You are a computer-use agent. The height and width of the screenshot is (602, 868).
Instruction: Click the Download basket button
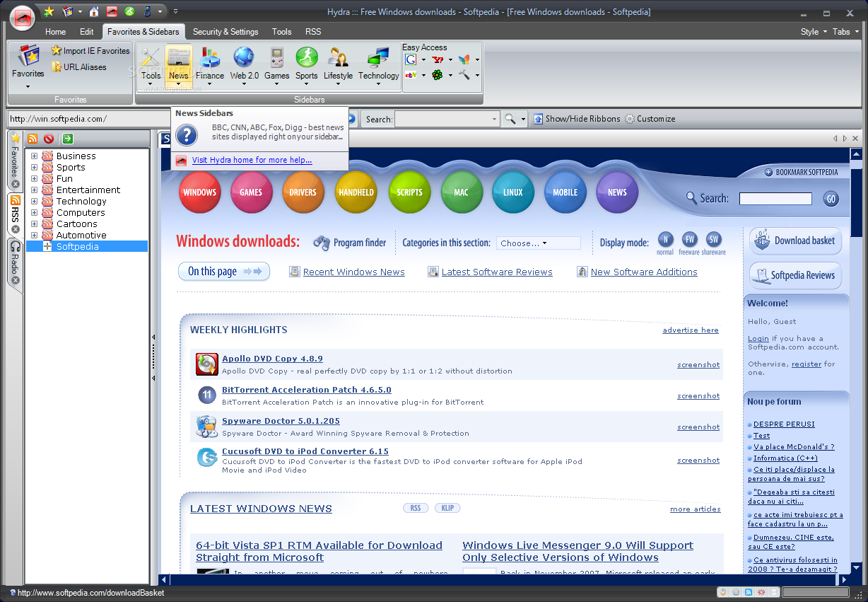[796, 241]
